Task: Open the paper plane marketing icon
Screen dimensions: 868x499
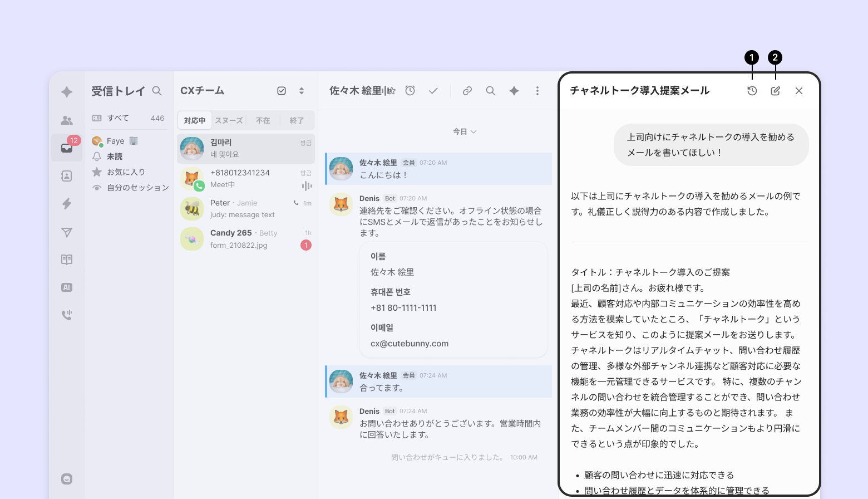Action: point(67,232)
